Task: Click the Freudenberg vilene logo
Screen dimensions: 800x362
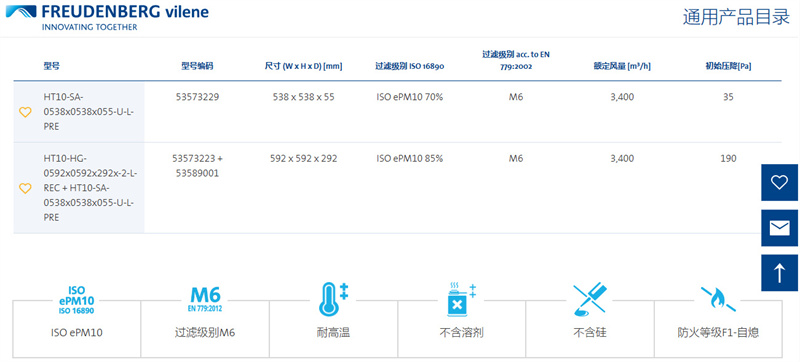Action: pos(107,17)
